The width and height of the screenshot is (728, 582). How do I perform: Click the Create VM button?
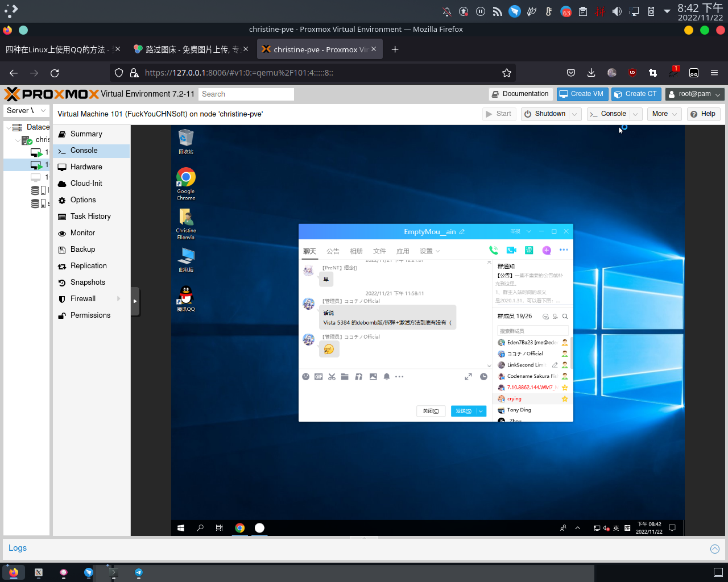point(582,94)
